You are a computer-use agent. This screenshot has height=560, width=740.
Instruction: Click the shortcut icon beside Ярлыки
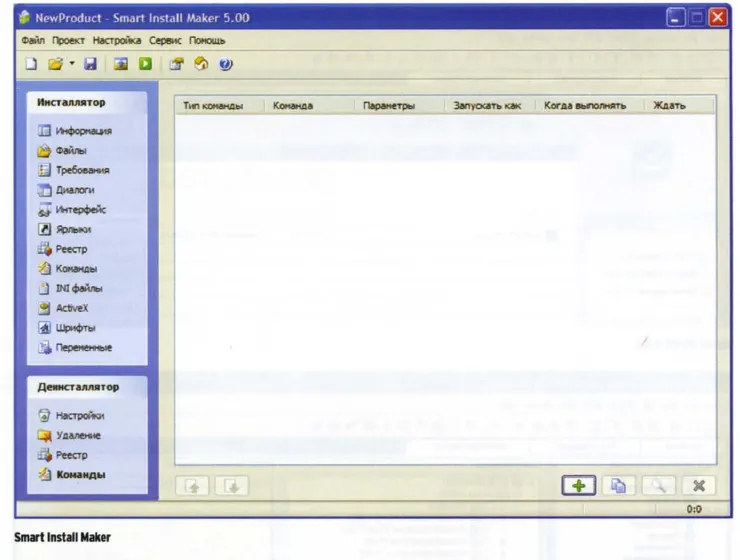click(44, 229)
